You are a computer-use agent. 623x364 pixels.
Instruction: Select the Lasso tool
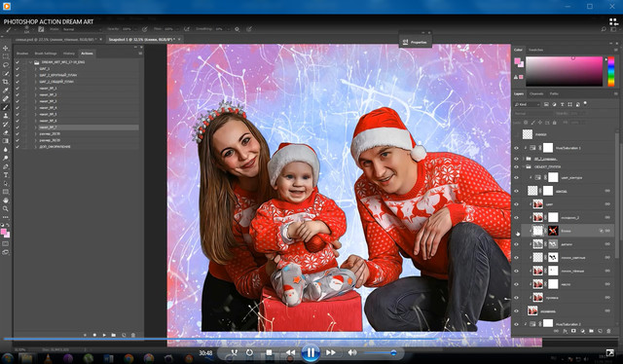coord(6,65)
